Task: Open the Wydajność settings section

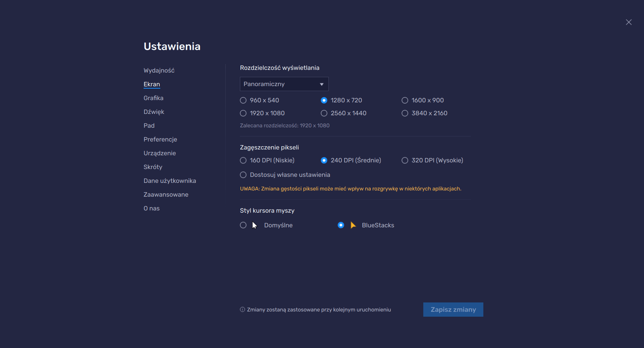Action: [159, 70]
